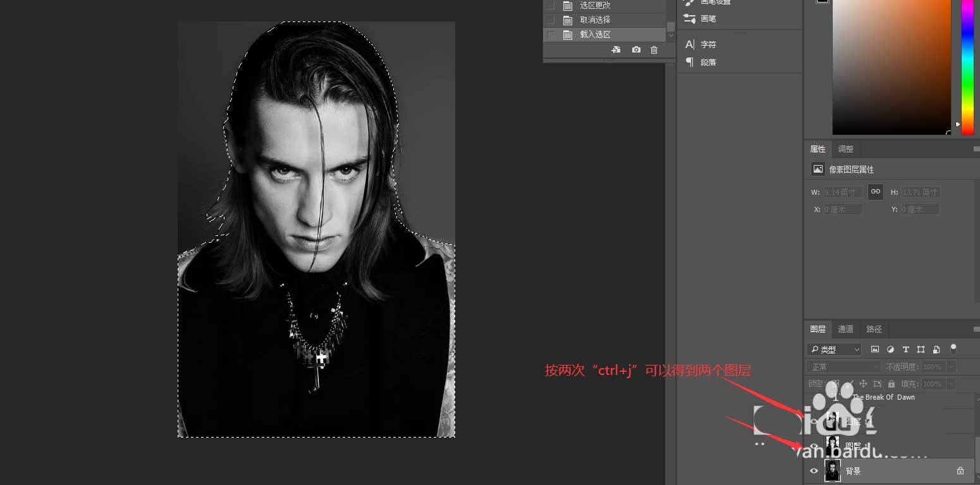
Task: Click document icon beside 选区更改 history state
Action: tap(568, 6)
